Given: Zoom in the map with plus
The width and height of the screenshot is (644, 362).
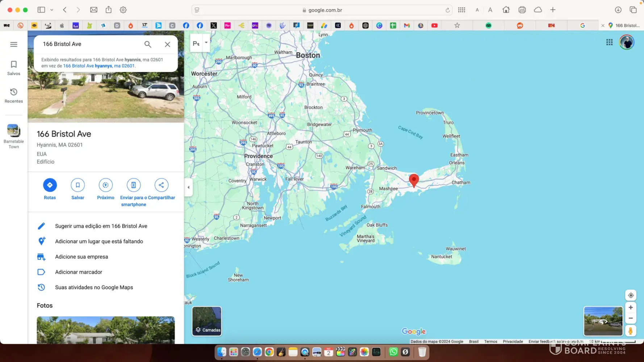Looking at the screenshot, I should (x=631, y=307).
